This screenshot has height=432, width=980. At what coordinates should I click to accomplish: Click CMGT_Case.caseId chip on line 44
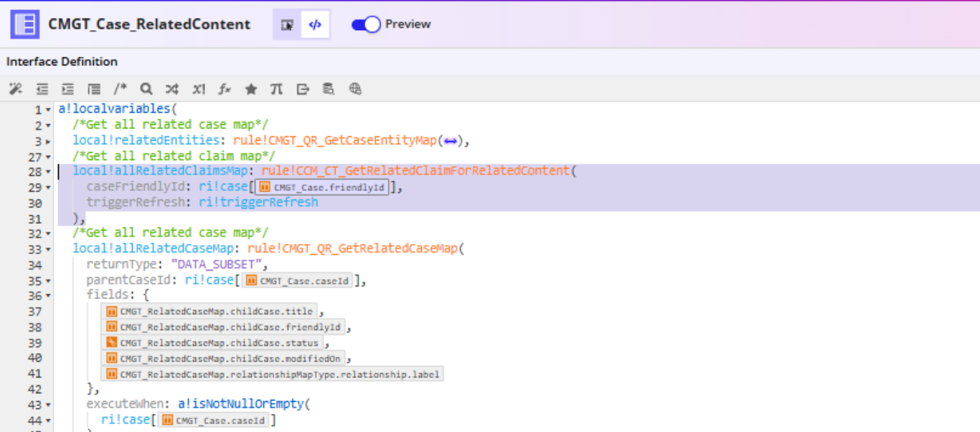213,421
